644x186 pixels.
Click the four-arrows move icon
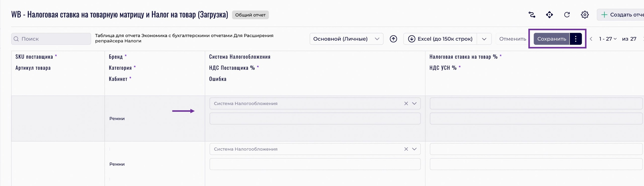(x=549, y=15)
